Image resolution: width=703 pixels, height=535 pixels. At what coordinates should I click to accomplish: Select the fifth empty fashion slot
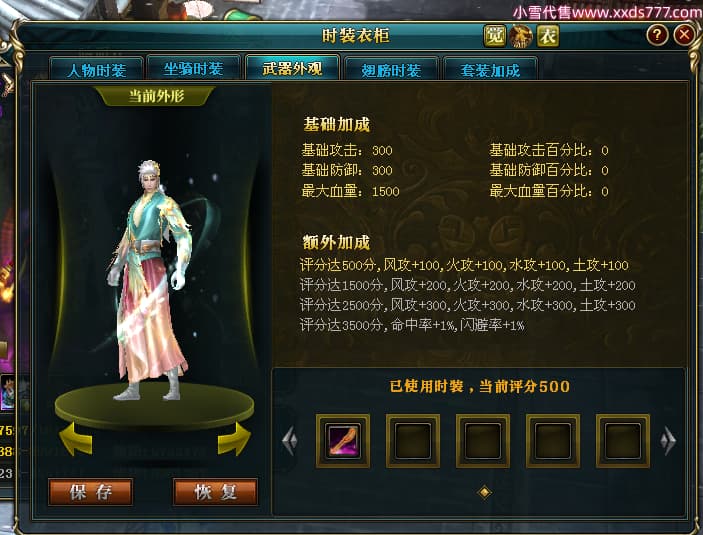click(623, 441)
